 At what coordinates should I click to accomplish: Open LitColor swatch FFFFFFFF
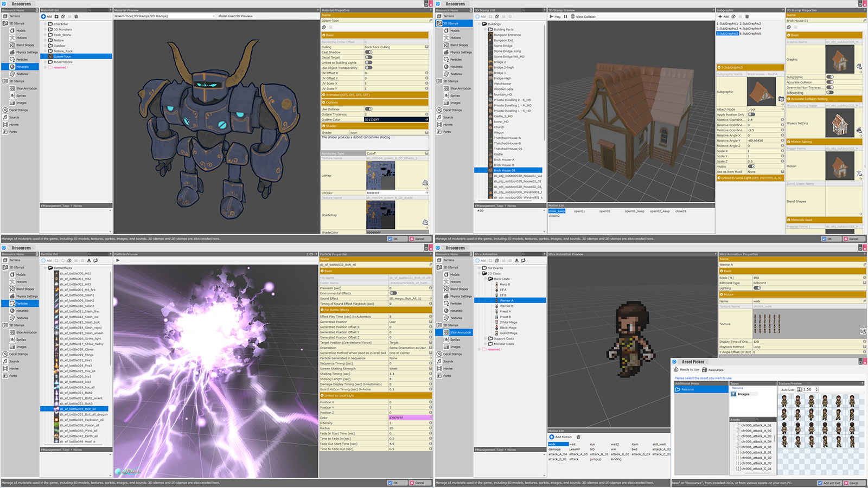point(397,193)
